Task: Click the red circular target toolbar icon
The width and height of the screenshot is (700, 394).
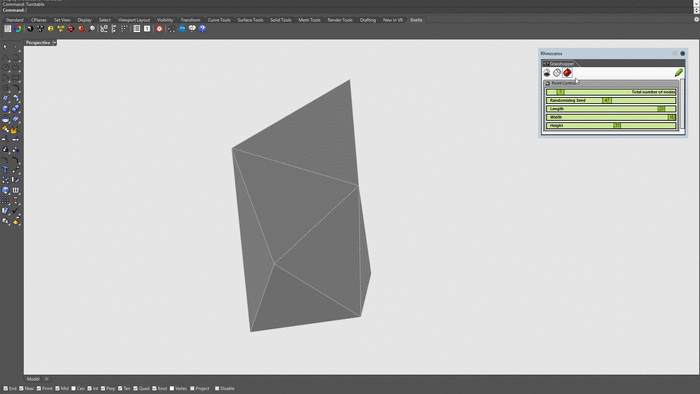Action: pyautogui.click(x=159, y=29)
